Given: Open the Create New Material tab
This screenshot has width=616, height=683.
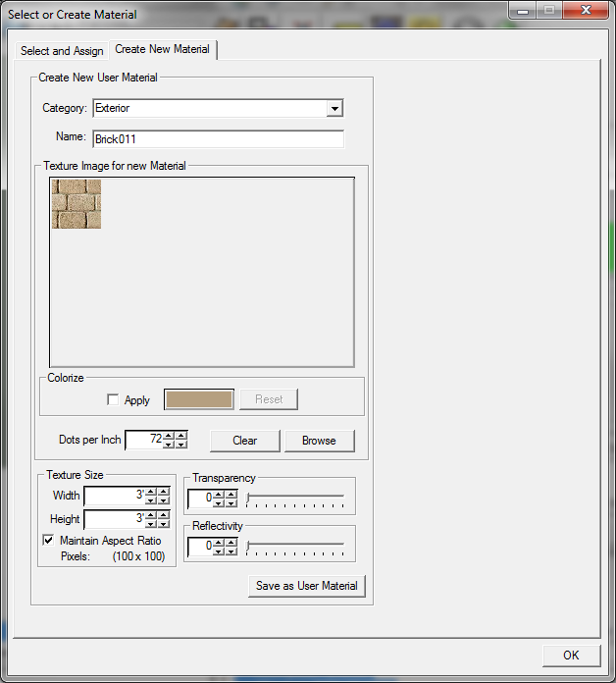Looking at the screenshot, I should click(163, 49).
